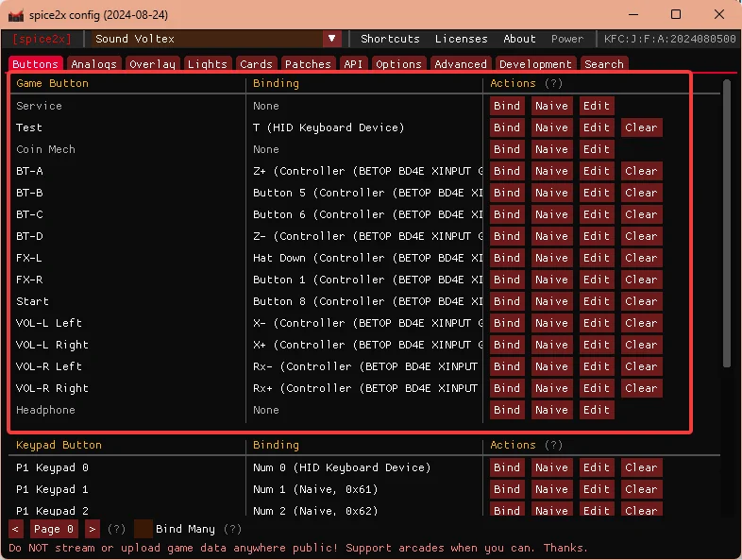Click Naive for the Service row
The height and width of the screenshot is (560, 742).
click(551, 106)
